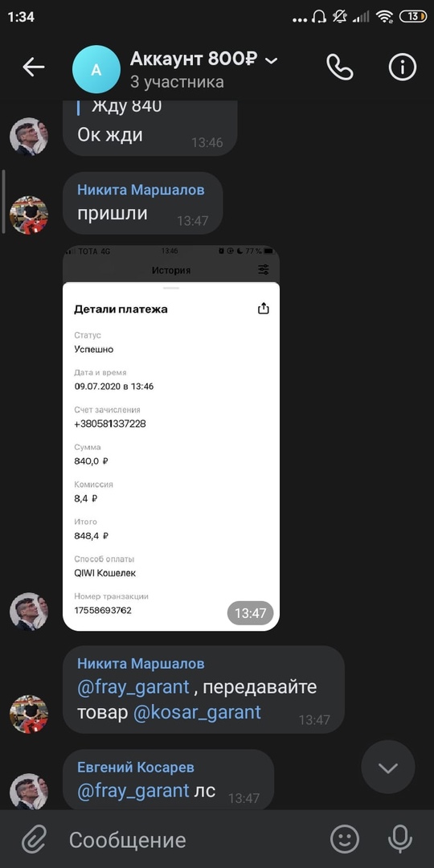Open the 3 участника members list

(177, 82)
